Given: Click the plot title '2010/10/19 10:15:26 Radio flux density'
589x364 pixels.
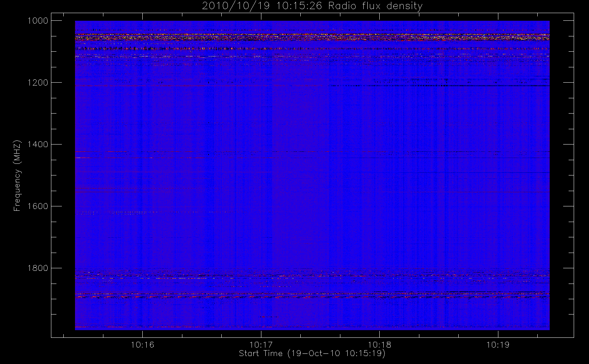Looking at the screenshot, I should pos(312,6).
